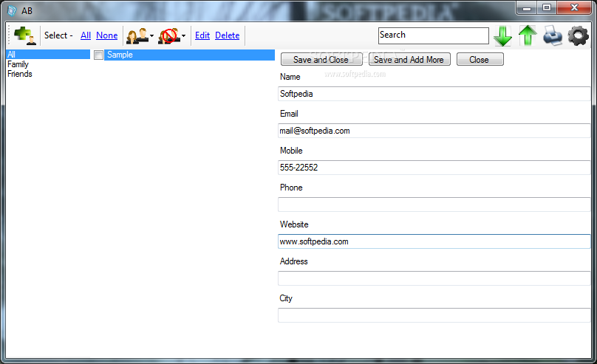The width and height of the screenshot is (597, 364).
Task: Select the Family group
Action: point(18,64)
